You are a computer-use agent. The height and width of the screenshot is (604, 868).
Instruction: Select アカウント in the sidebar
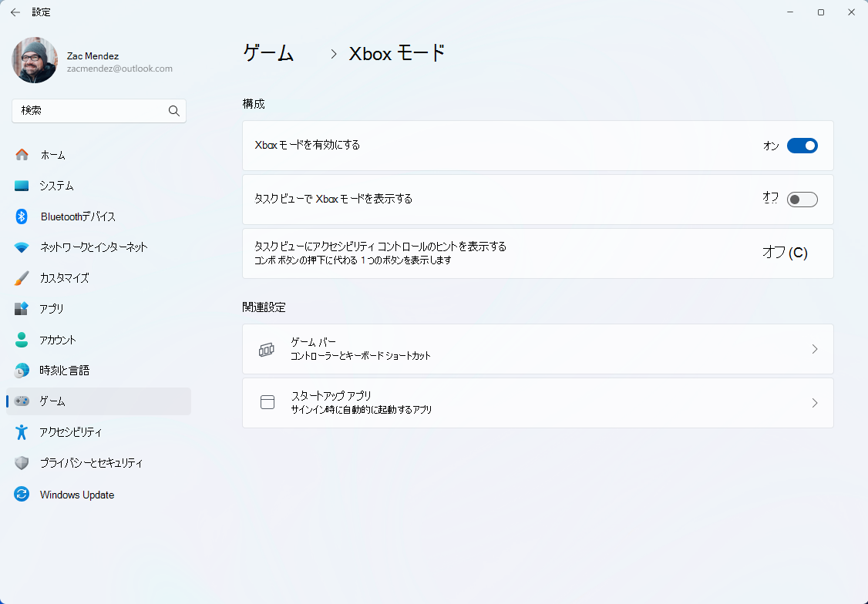(x=99, y=340)
